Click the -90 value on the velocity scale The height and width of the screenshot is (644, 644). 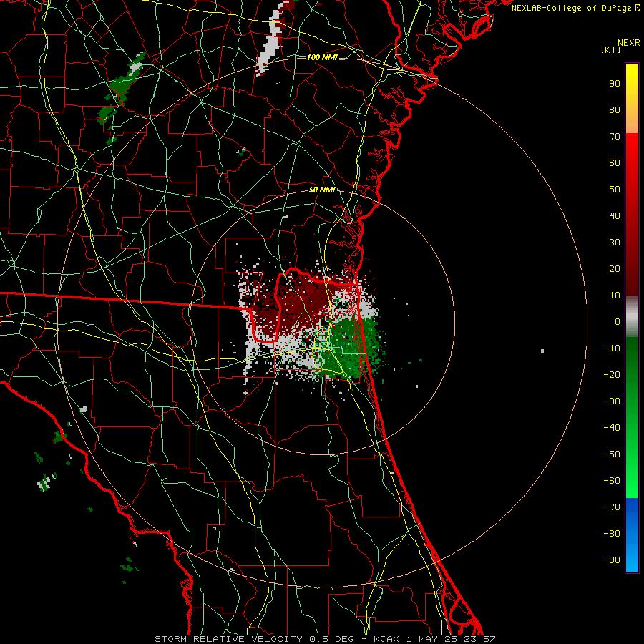tap(612, 560)
